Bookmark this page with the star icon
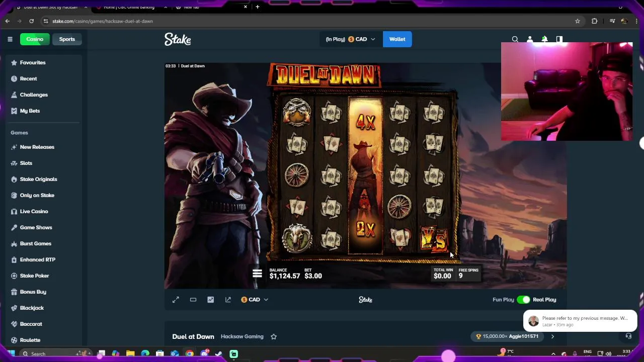Image resolution: width=644 pixels, height=362 pixels. point(578,21)
